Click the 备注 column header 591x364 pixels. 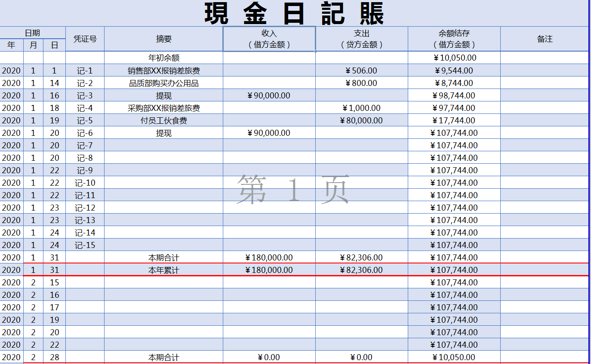pos(545,39)
